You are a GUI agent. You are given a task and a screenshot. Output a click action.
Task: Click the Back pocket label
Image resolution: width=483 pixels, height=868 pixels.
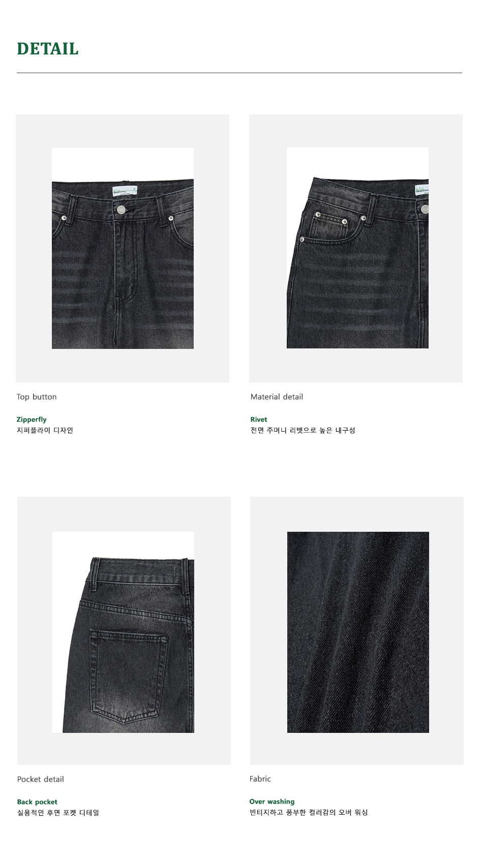point(37,802)
